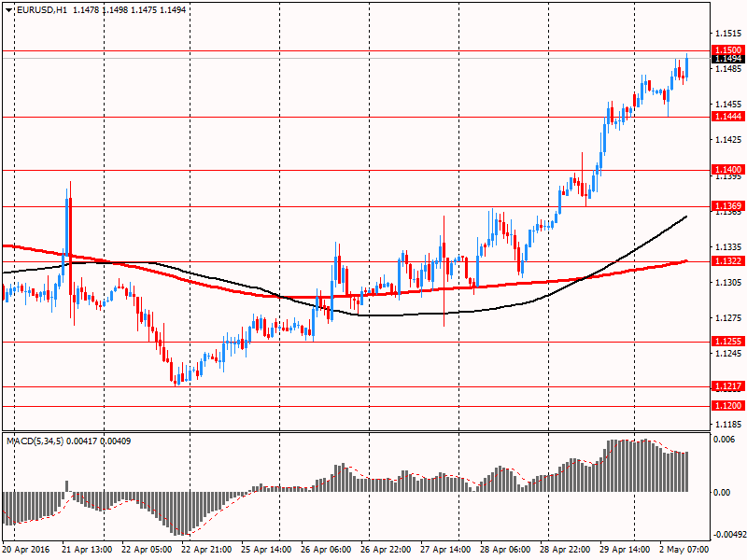Click the EURUSD,H1 chart title text
The width and height of the screenshot is (747, 560).
42,10
